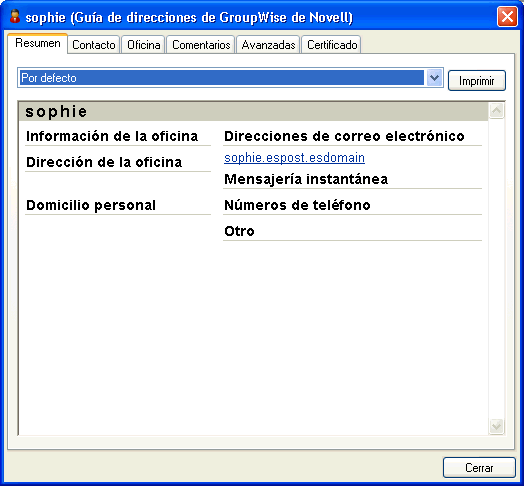
Task: Click the Domicilio personal section heading
Action: [91, 205]
